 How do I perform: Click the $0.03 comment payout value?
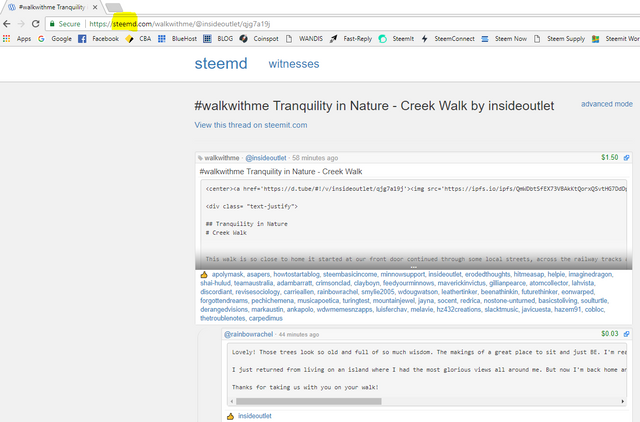[610, 334]
